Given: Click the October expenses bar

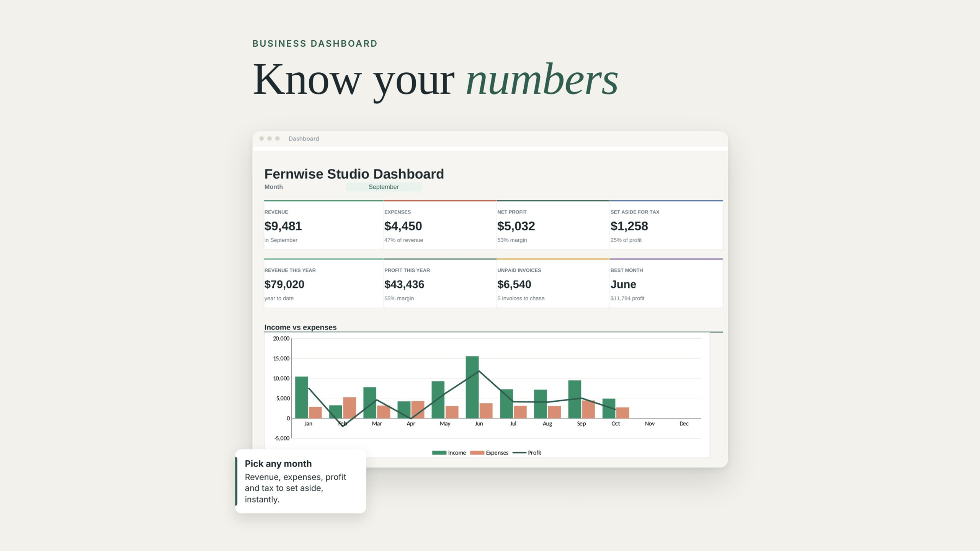Looking at the screenshot, I should point(622,413).
